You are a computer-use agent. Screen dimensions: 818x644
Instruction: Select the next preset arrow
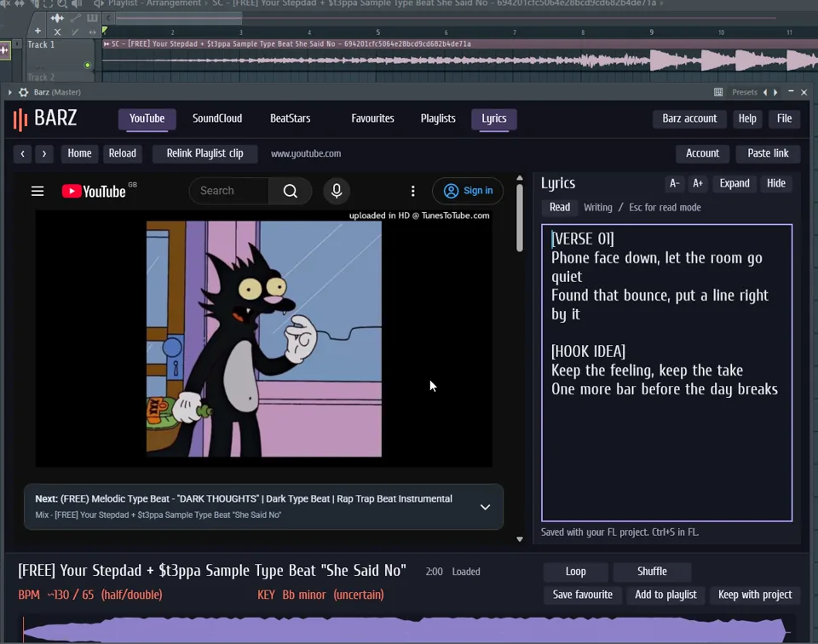[x=775, y=92]
